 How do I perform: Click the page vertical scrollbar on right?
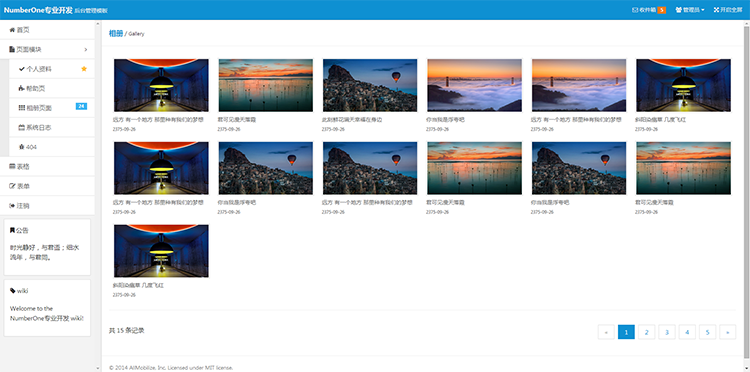[x=747, y=191]
